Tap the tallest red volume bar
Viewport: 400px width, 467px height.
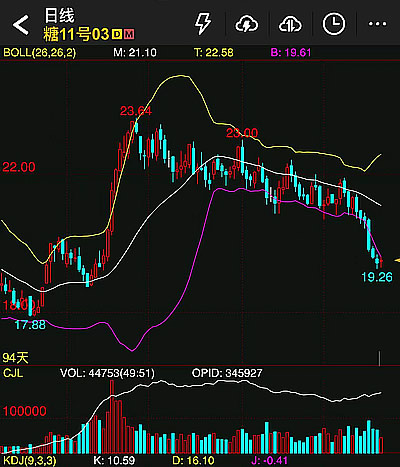[112, 417]
